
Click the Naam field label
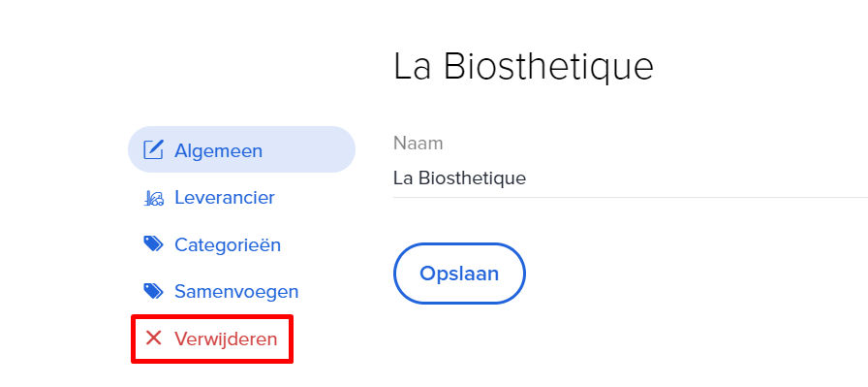click(418, 143)
